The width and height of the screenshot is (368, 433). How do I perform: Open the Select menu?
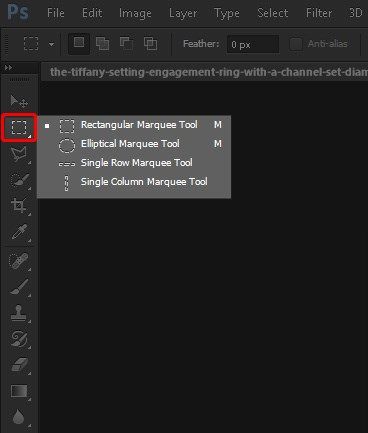(x=273, y=13)
